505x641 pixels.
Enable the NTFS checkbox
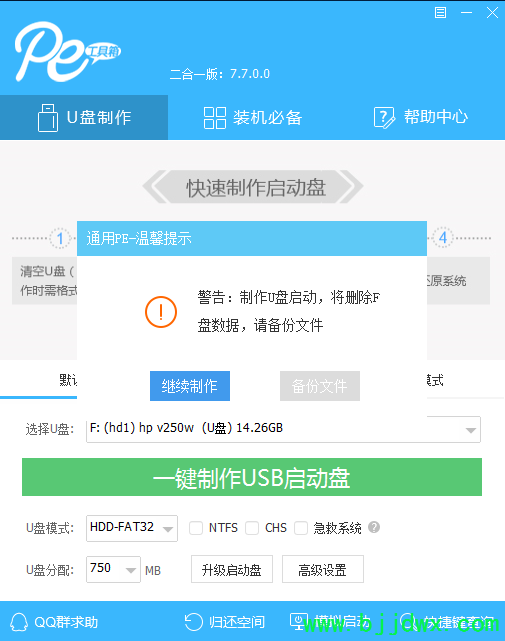[x=196, y=528]
